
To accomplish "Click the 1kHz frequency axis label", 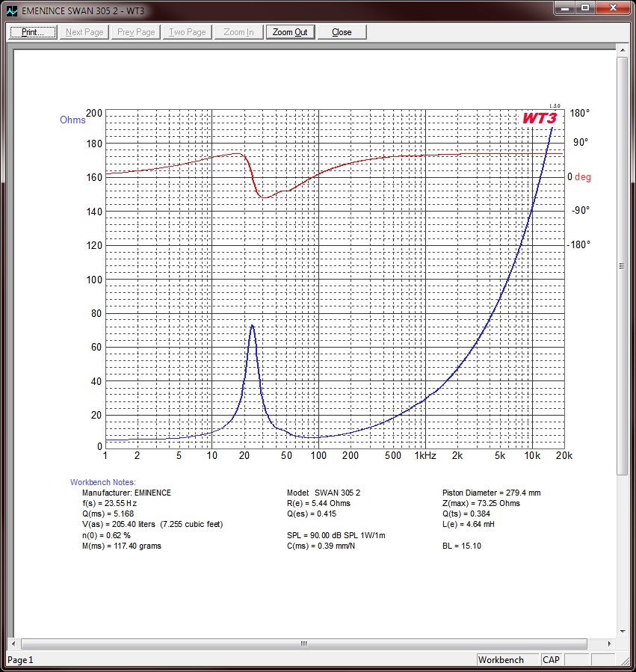I will click(x=425, y=455).
